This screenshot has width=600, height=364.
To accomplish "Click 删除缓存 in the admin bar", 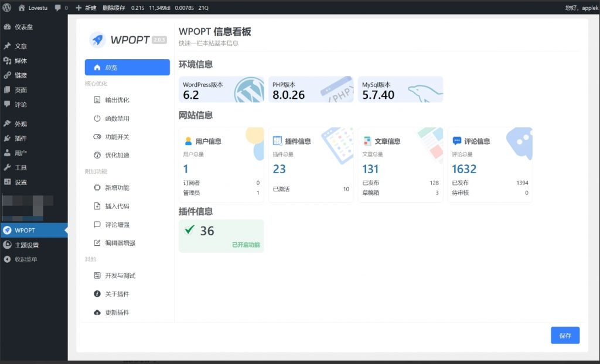I will click(114, 8).
